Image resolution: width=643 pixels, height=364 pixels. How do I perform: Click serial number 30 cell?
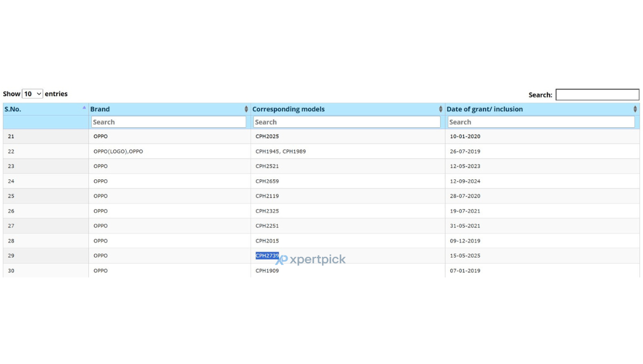point(46,271)
